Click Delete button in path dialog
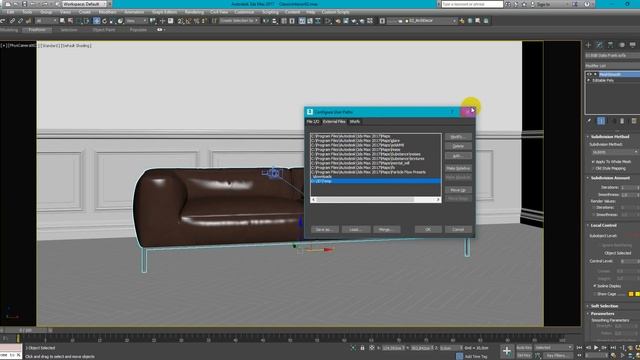640x360 pixels. click(458, 147)
